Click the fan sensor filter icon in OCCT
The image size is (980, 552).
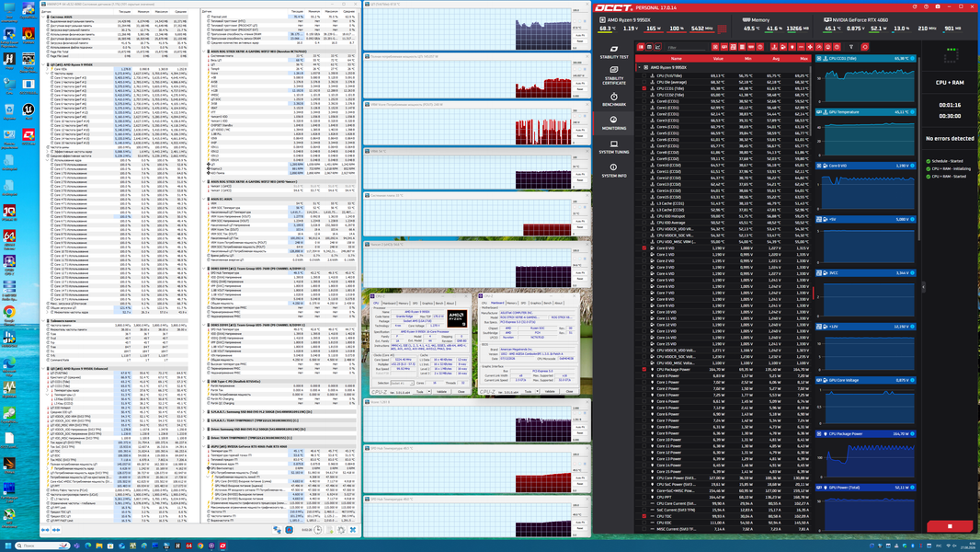[810, 47]
